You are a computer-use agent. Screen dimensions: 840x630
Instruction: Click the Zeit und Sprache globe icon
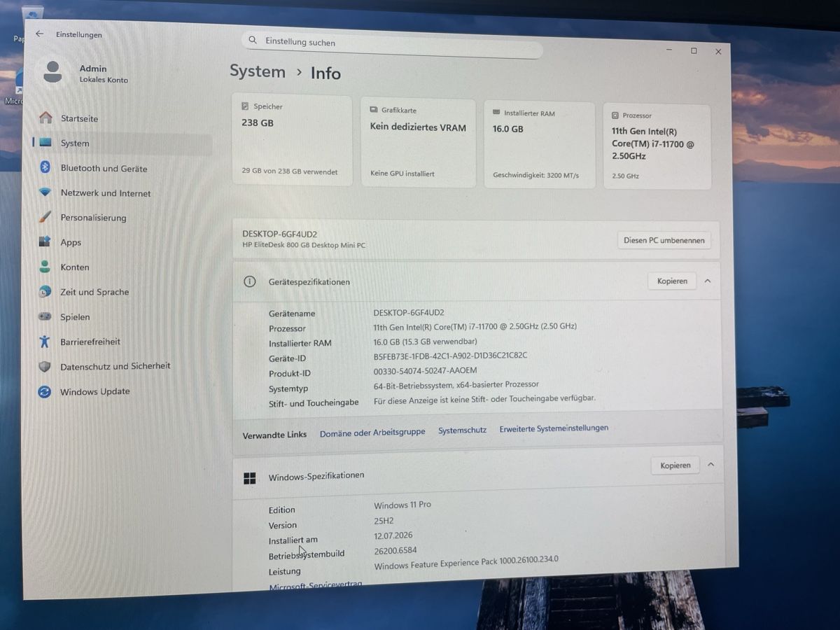click(45, 291)
